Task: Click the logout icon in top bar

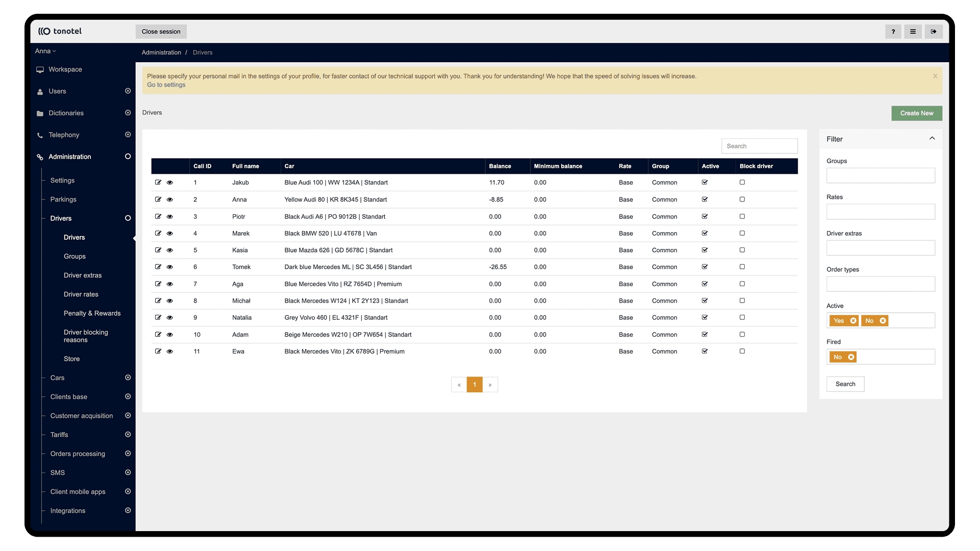Action: [933, 32]
